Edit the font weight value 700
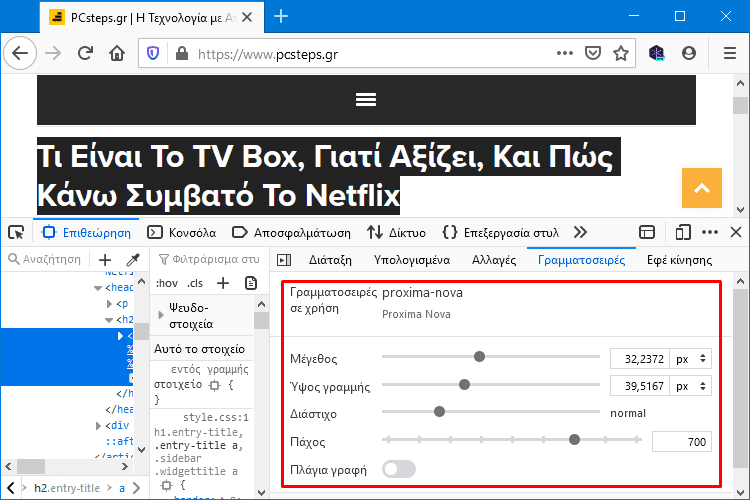The width and height of the screenshot is (750, 500). pos(682,442)
